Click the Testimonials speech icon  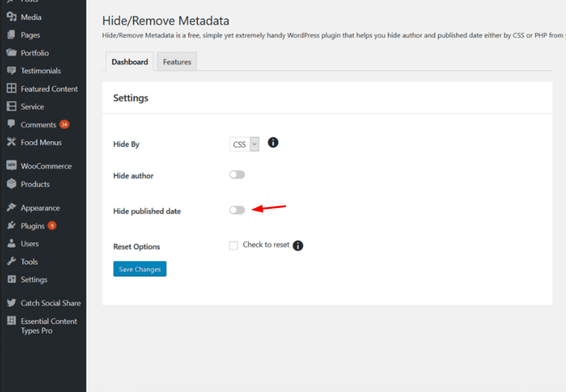point(12,70)
